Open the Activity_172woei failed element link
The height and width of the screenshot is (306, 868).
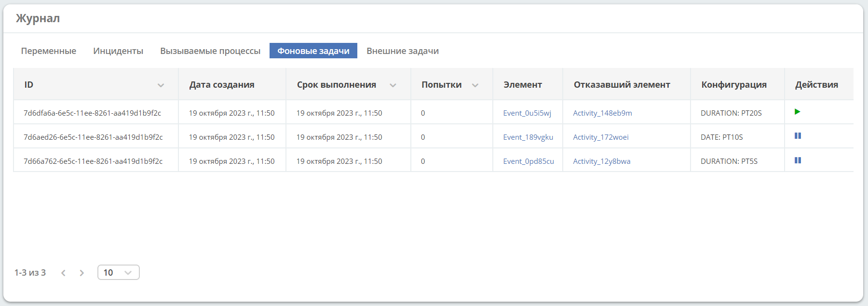(601, 137)
